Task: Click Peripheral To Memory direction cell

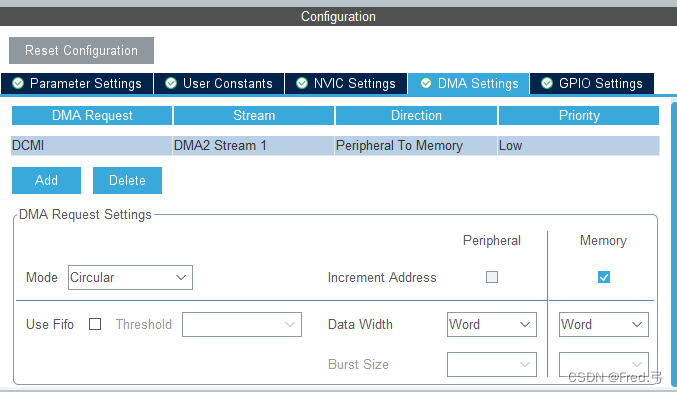Action: pyautogui.click(x=416, y=146)
